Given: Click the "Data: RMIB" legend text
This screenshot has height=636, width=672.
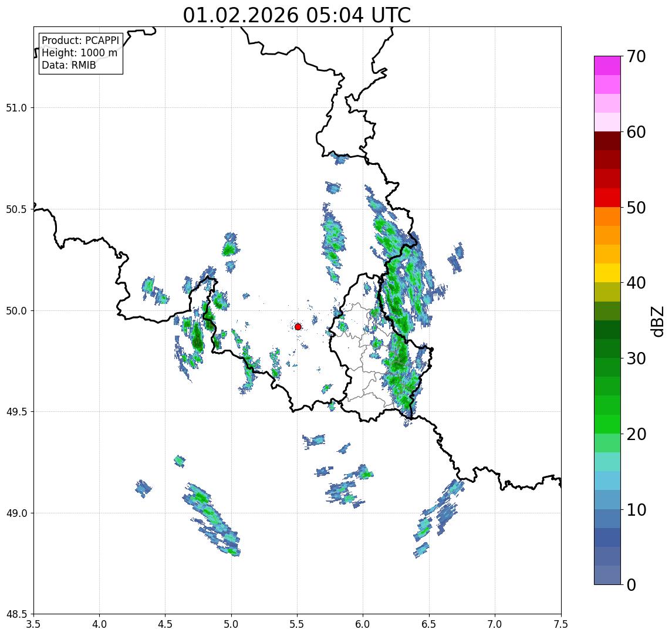Looking at the screenshot, I should tap(69, 65).
